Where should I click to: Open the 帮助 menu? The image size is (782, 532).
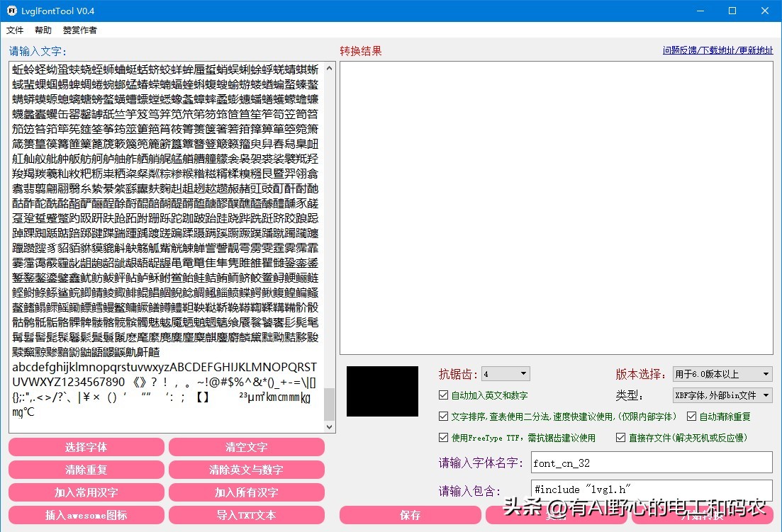(x=43, y=30)
